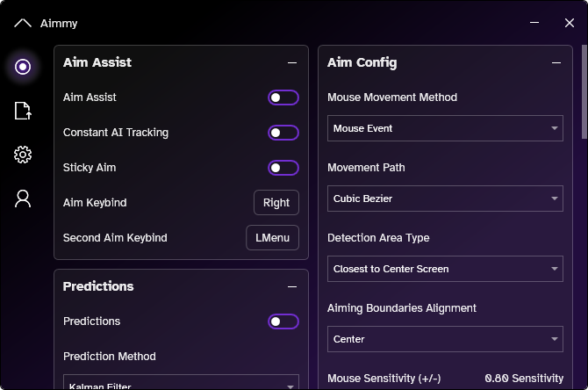The width and height of the screenshot is (588, 390).
Task: Open Closest to Center Screen dropdown
Action: (445, 269)
